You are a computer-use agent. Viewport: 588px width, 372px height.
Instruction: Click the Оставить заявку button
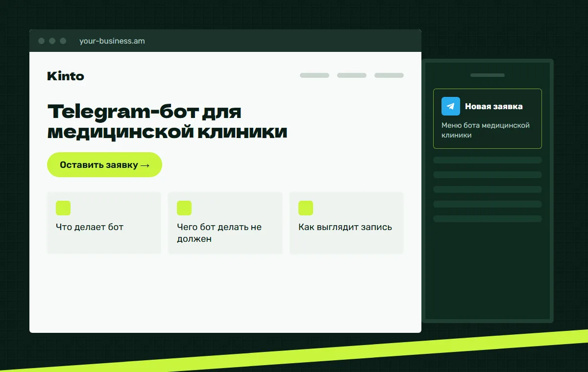point(104,165)
